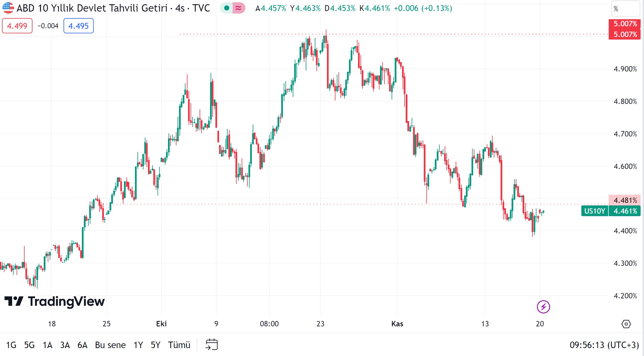Image resolution: width=644 pixels, height=356 pixels.
Task: Open the timezone menu showing UTC+3
Action: click(604, 345)
